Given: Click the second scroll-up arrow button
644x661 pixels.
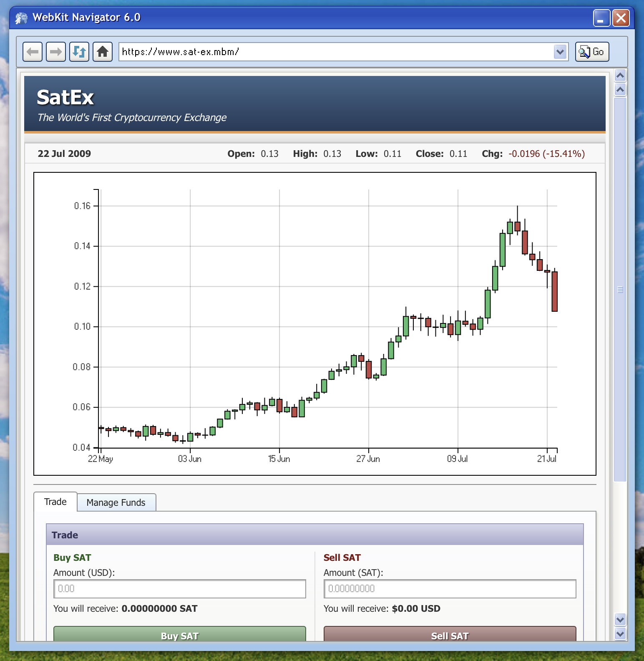Looking at the screenshot, I should pyautogui.click(x=620, y=90).
